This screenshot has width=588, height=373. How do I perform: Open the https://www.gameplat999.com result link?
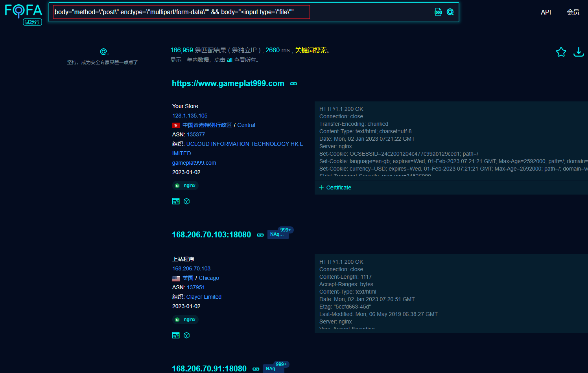click(228, 83)
